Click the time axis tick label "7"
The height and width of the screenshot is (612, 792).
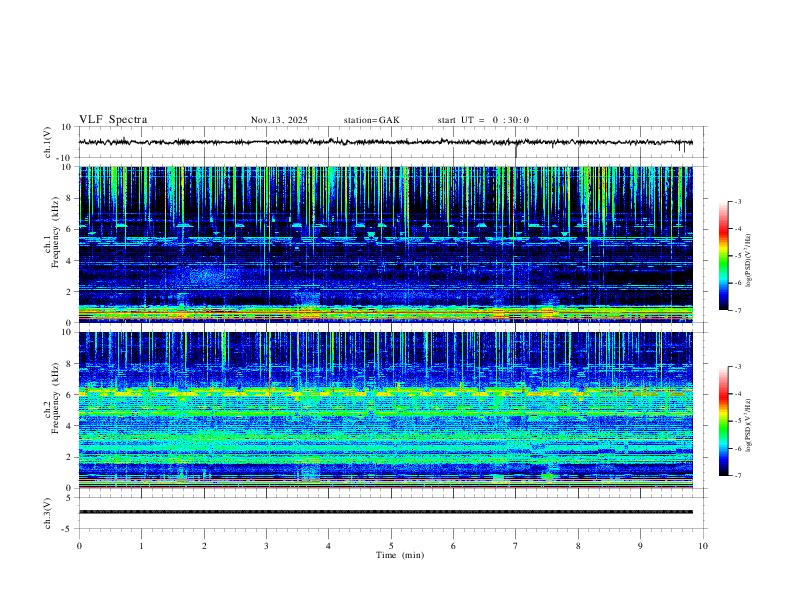(516, 546)
